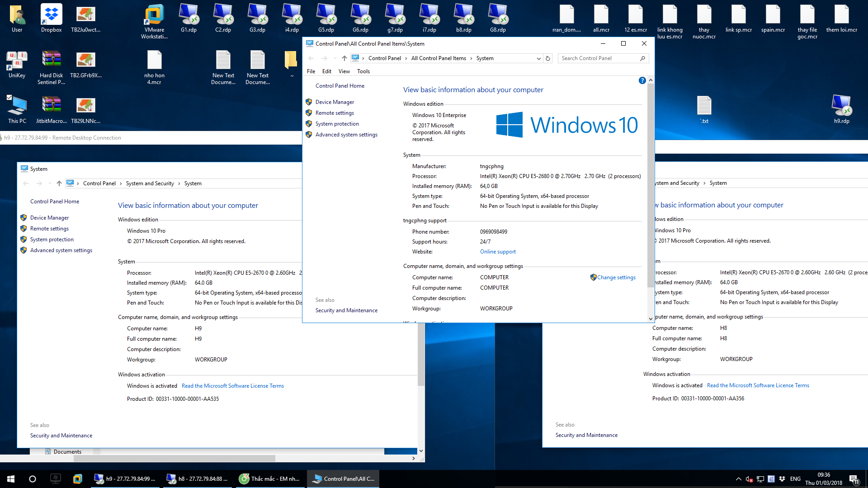Viewport: 868px width, 488px height.
Task: Show hidden system tray icons
Action: (x=738, y=479)
